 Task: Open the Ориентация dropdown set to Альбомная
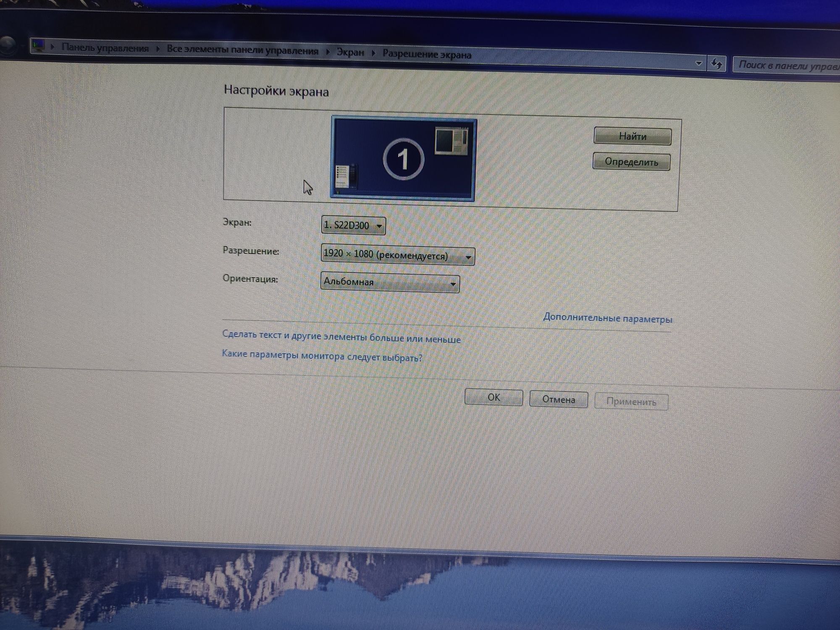click(x=390, y=282)
